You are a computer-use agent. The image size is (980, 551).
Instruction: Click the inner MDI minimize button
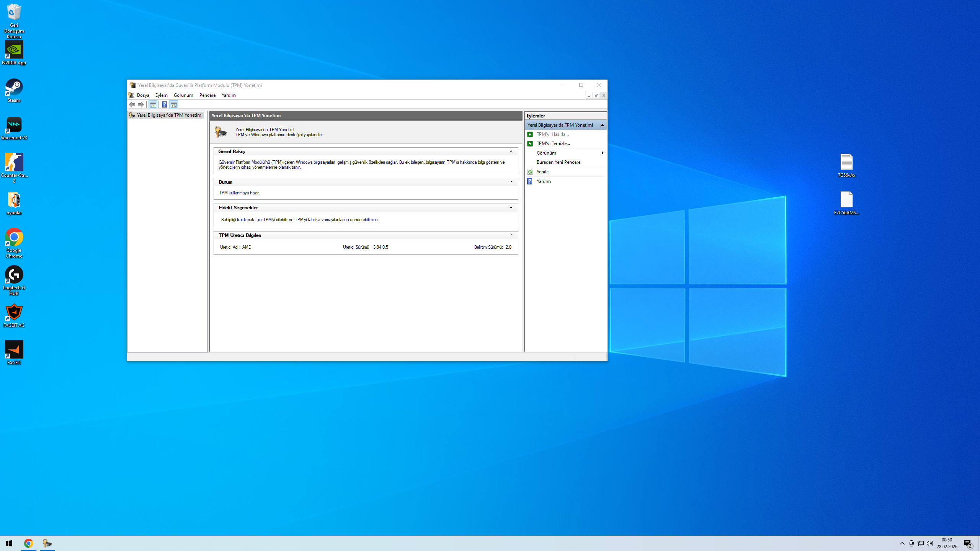point(589,96)
